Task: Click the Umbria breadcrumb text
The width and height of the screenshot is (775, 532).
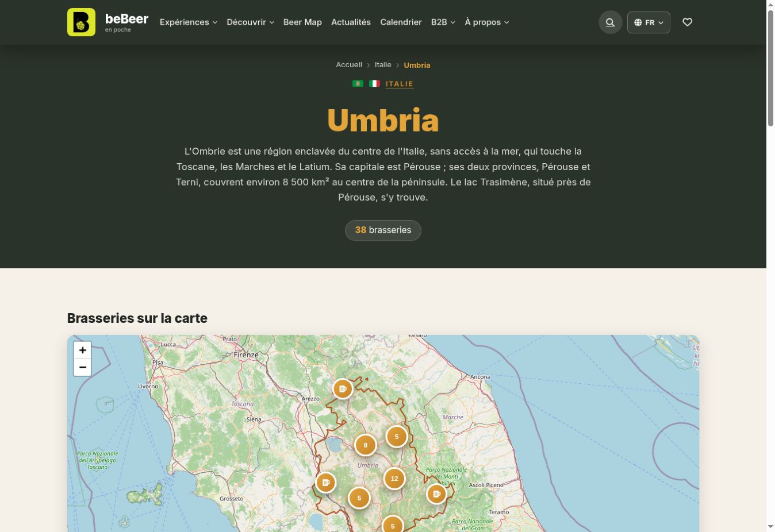Action: click(417, 65)
